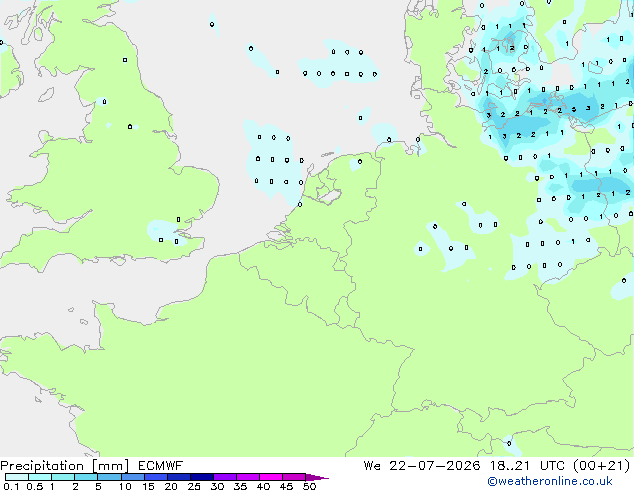Select the legend swatch between 45 and 50

(294, 477)
